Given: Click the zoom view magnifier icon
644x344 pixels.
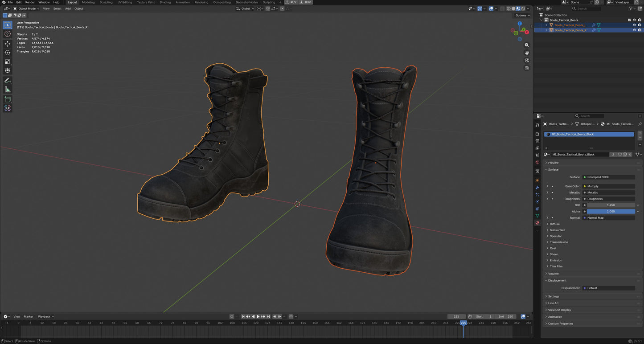Looking at the screenshot, I should coord(527,45).
